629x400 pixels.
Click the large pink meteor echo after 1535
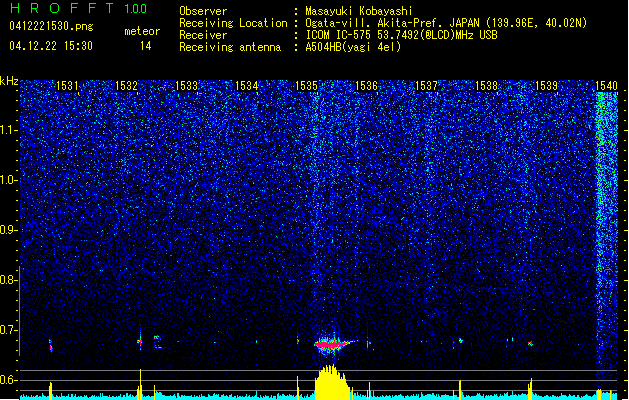(332, 344)
